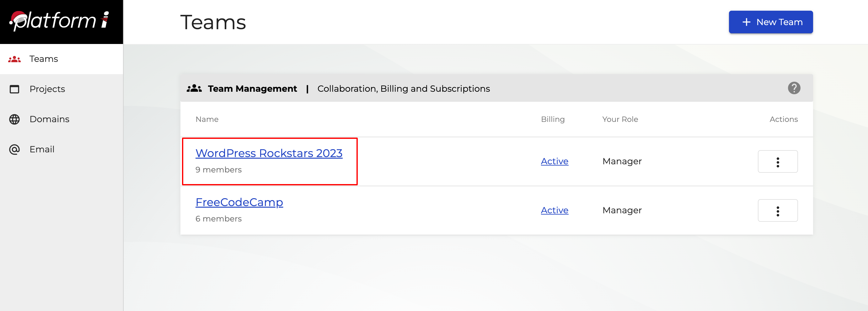Open the WordPress Rockstars 2023 team link
The width and height of the screenshot is (868, 311).
pos(269,154)
